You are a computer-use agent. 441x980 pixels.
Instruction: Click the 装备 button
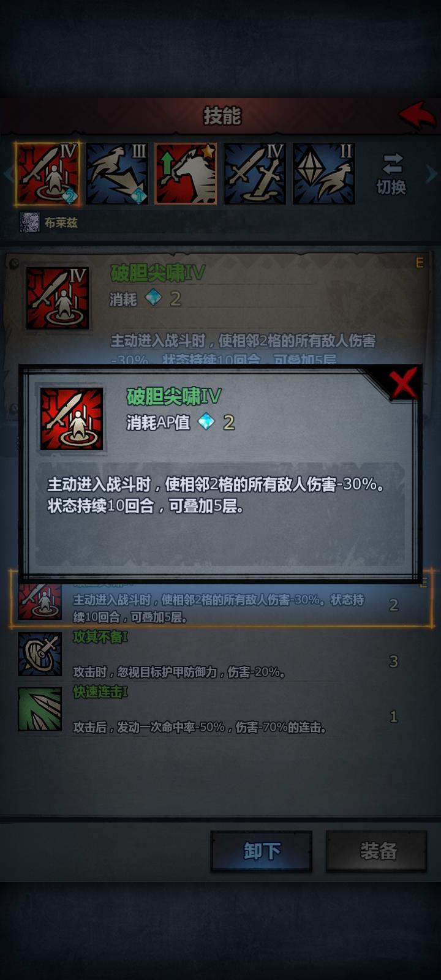tap(377, 851)
